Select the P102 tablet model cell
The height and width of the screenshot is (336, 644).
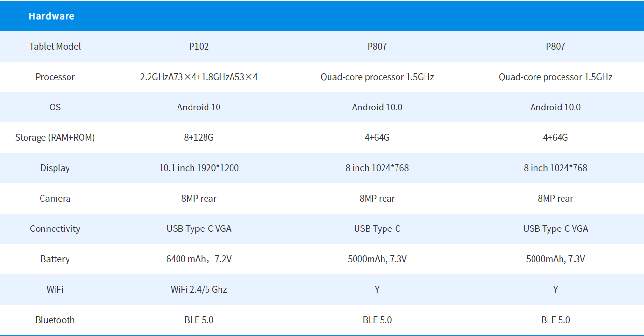coord(199,46)
